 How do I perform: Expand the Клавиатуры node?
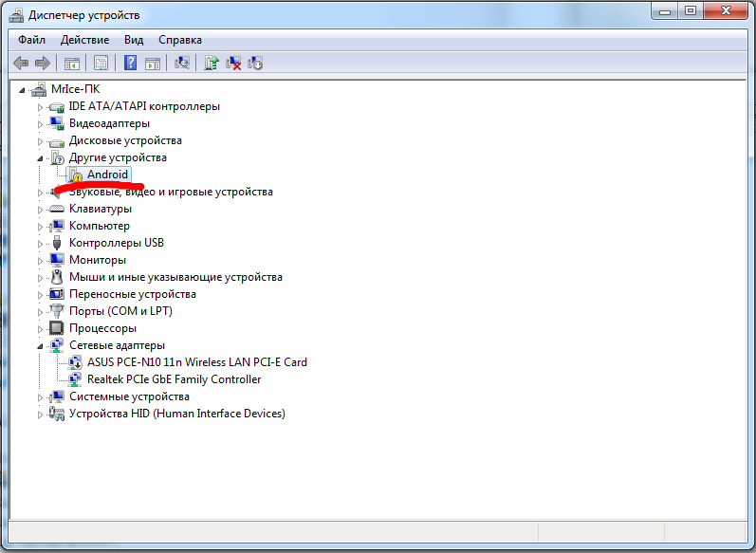[40, 210]
